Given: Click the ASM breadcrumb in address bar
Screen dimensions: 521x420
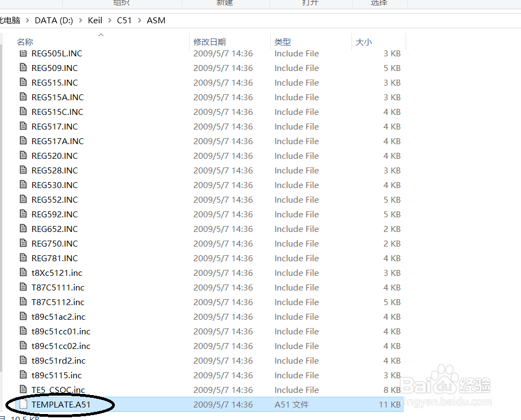Looking at the screenshot, I should coord(156,21).
